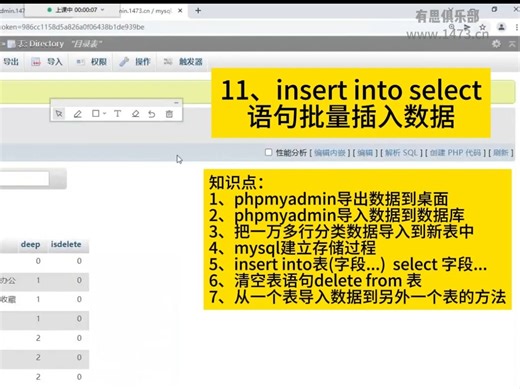Activate the eraser annotation tool
This screenshot has width=520, height=389.
[135, 114]
